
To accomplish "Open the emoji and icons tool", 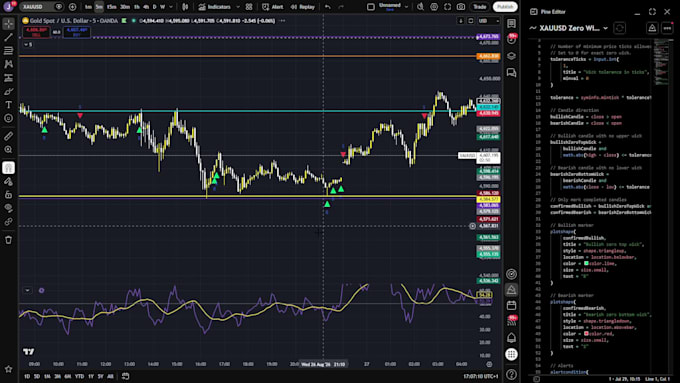I will 8,118.
